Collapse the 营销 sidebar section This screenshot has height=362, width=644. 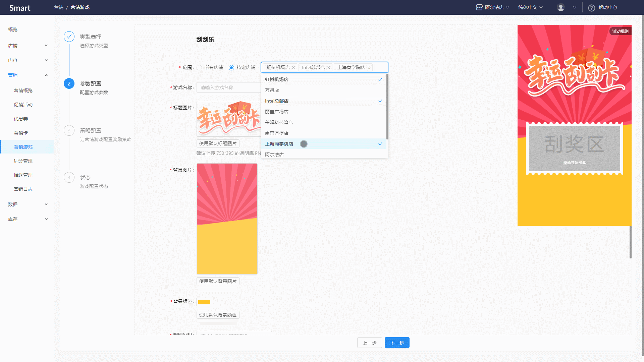28,75
